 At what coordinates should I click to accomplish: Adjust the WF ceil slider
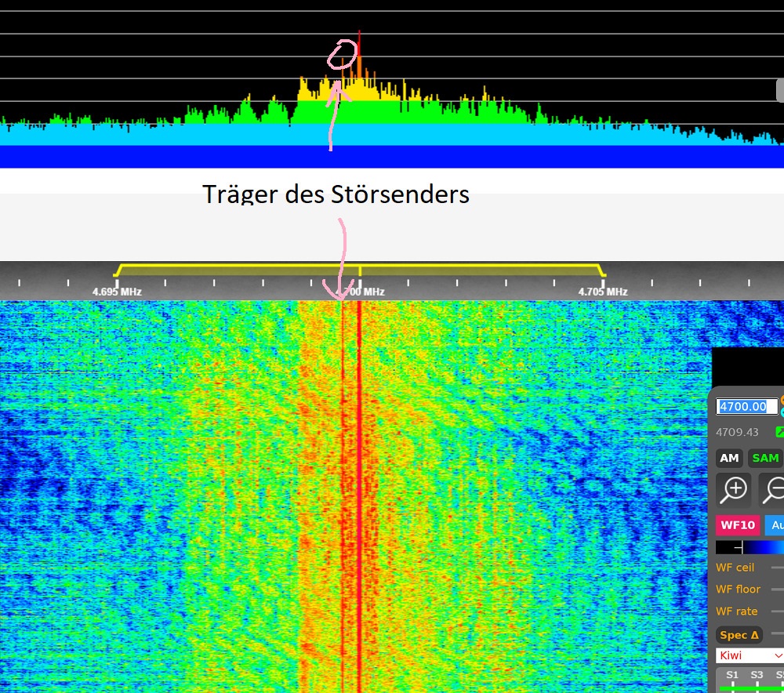(777, 568)
